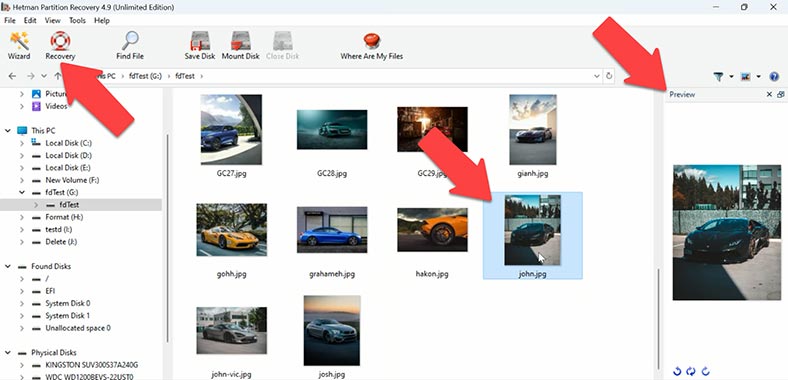Select System Disk 1
This screenshot has width=788, height=380.
[x=68, y=316]
